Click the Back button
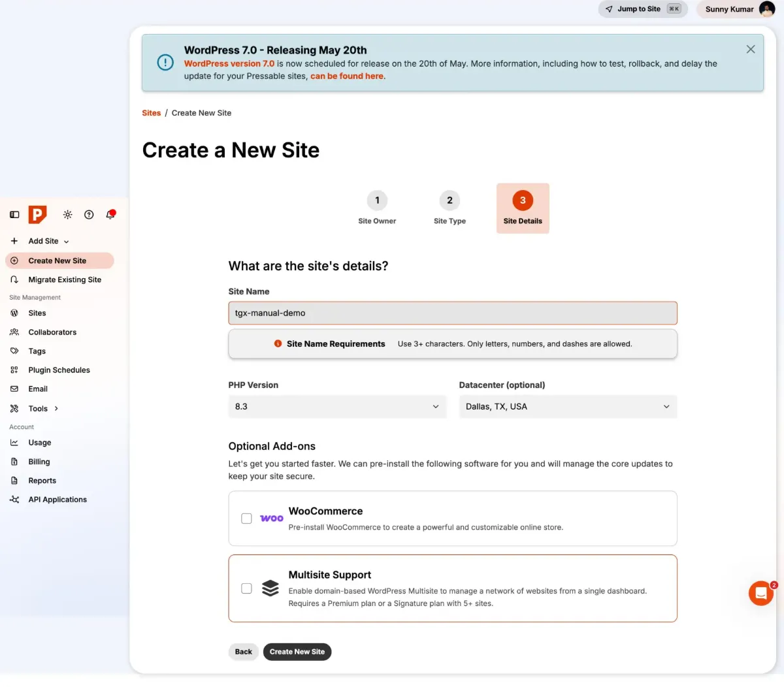Screen dimensions: 784x687 243,652
